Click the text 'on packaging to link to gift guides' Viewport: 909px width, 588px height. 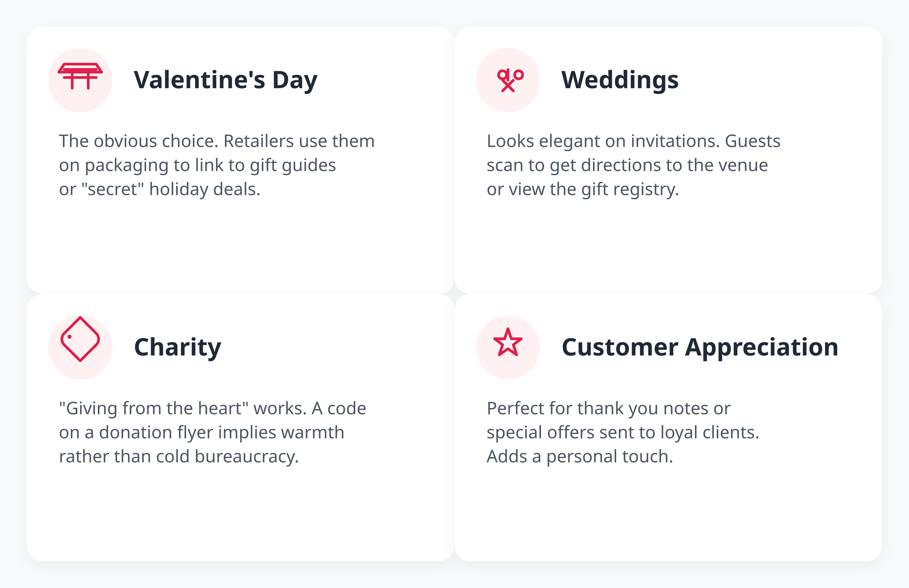(x=197, y=165)
